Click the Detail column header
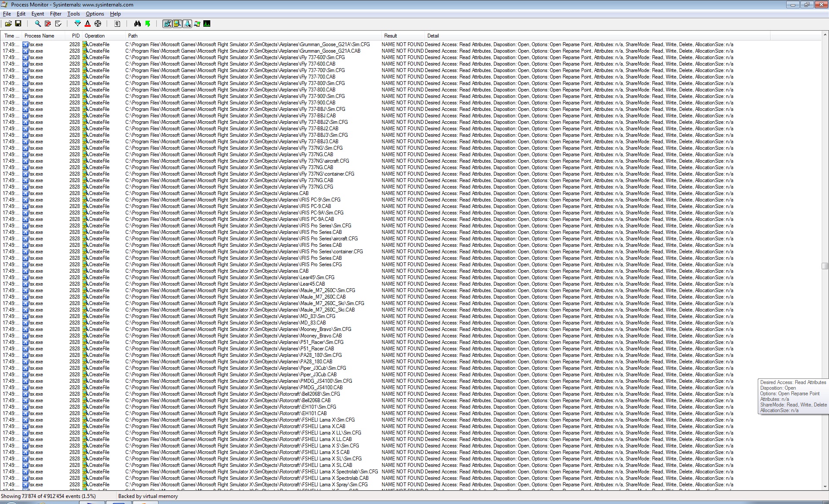 [597, 36]
